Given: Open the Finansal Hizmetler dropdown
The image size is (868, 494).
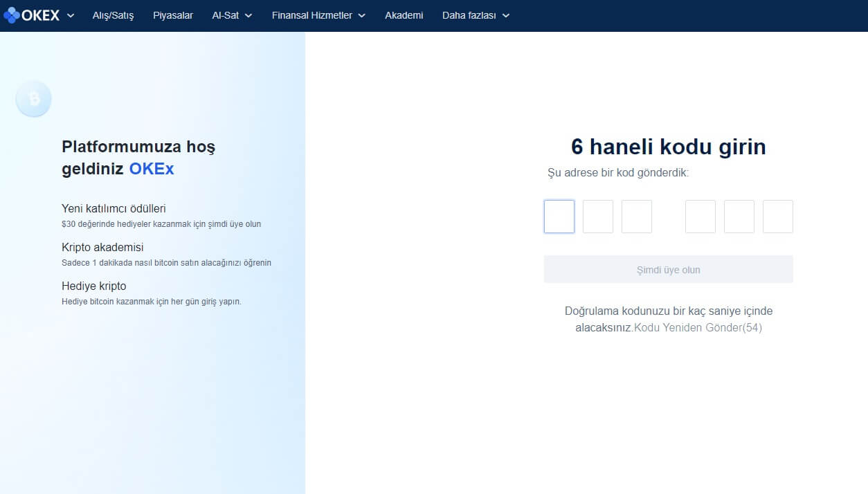Looking at the screenshot, I should 318,15.
